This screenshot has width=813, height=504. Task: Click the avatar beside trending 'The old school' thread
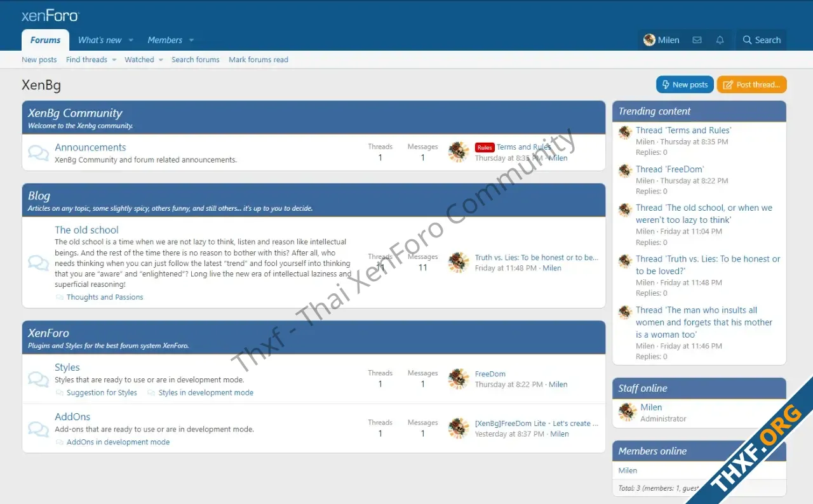click(625, 210)
